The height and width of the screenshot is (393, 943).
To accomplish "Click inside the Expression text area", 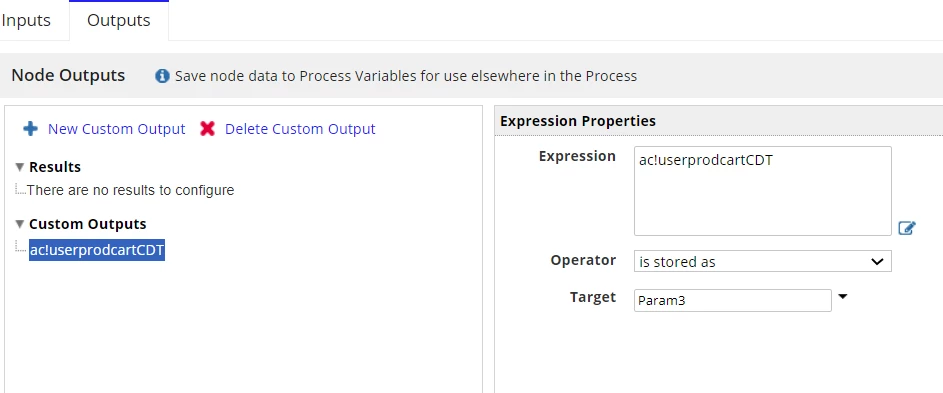I will coord(763,191).
